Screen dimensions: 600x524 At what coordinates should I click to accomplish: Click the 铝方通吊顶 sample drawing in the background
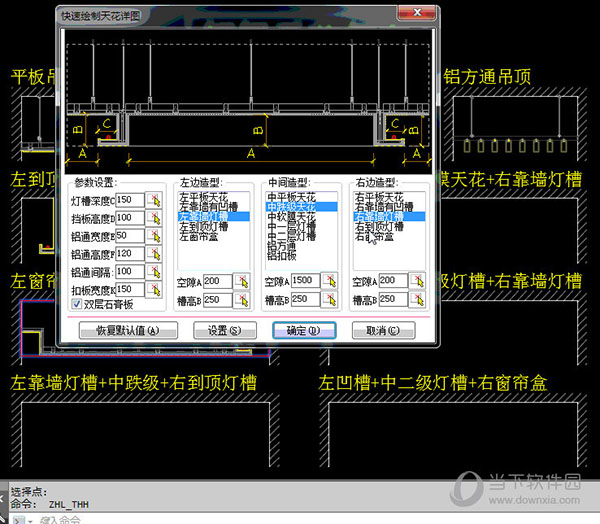515,126
